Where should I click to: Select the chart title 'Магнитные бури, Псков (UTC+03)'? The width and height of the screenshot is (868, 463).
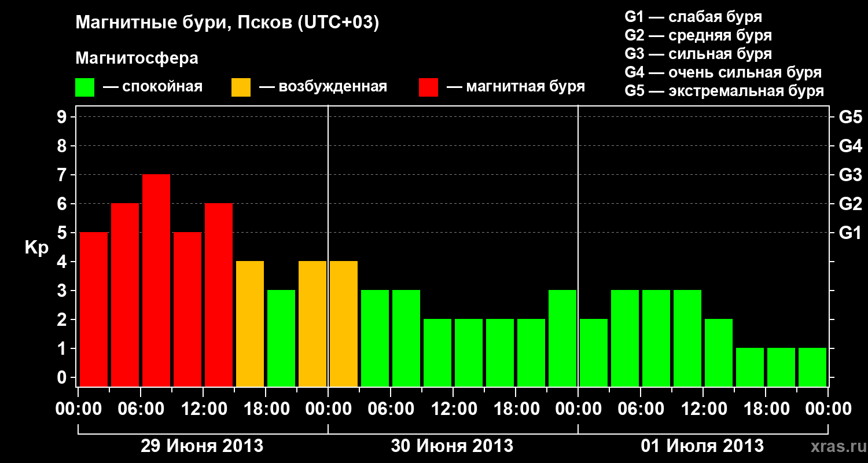pos(227,23)
